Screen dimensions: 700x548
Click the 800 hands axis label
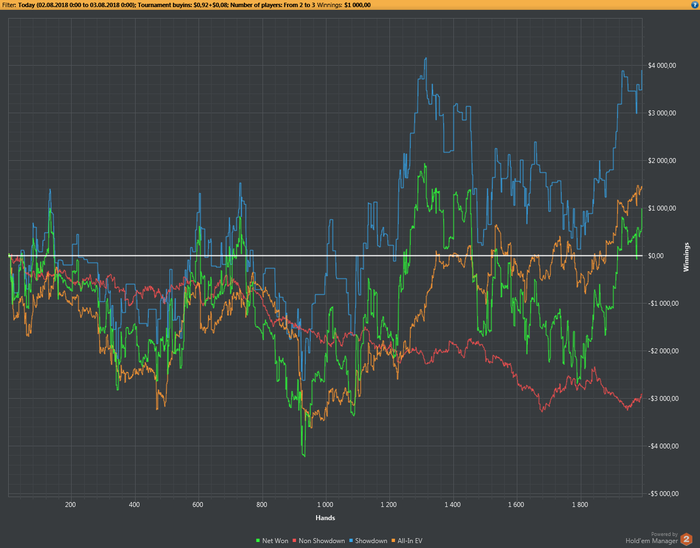point(262,505)
